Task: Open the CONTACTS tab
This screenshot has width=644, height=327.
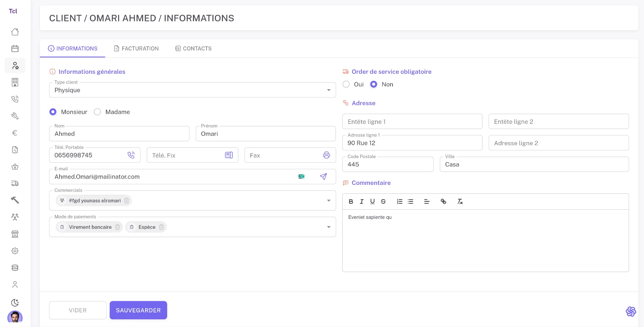Action: (193, 48)
